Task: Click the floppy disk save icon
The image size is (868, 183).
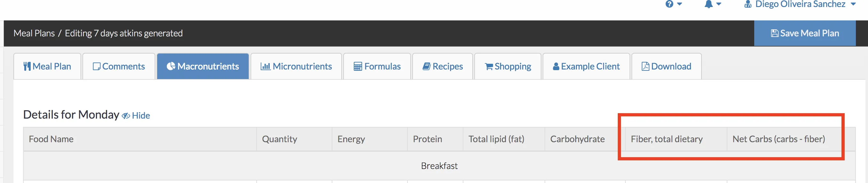Action: tap(775, 33)
